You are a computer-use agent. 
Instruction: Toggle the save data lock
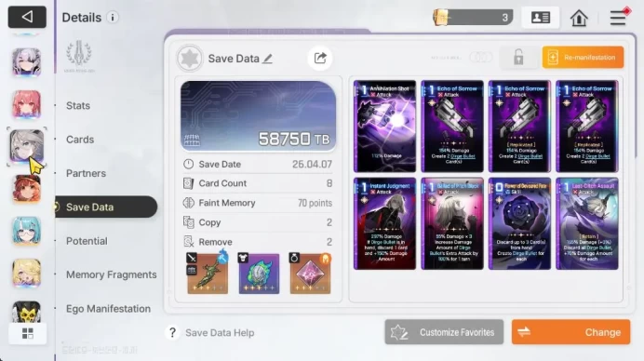(x=518, y=57)
